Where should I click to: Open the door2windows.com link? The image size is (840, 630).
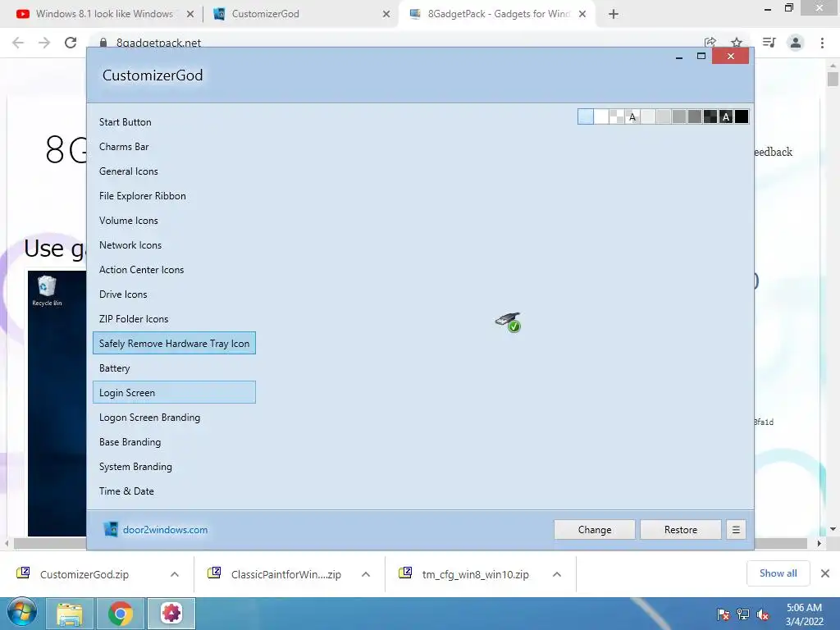165,530
